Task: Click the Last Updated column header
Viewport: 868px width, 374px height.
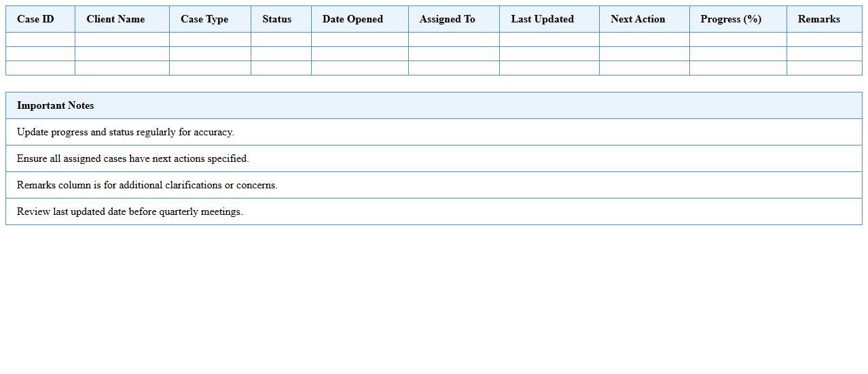Action: coord(549,19)
